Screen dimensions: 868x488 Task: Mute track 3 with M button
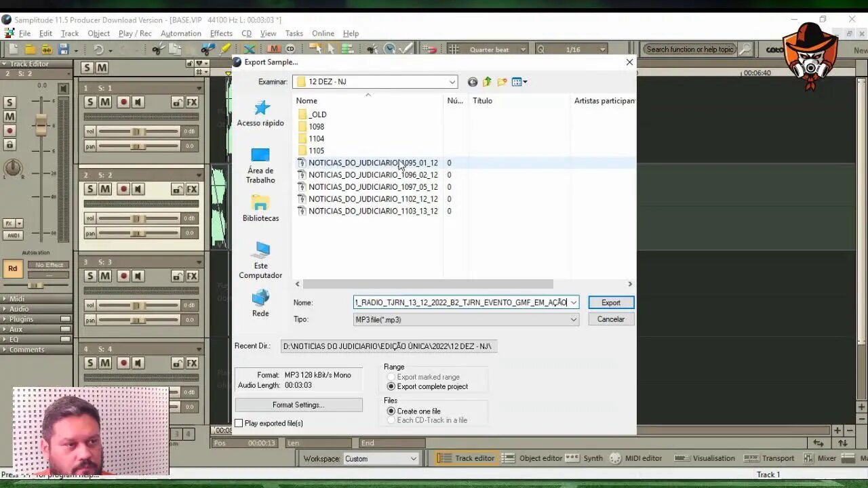pos(105,276)
